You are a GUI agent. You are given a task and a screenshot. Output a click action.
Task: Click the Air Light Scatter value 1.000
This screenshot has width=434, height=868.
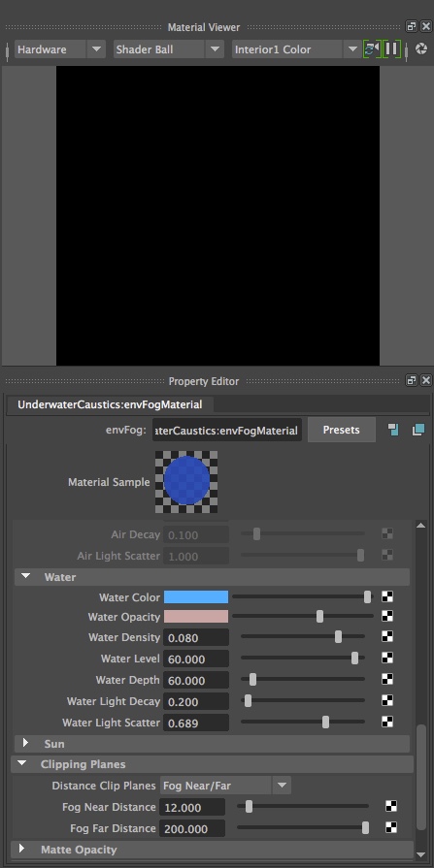pyautogui.click(x=196, y=556)
